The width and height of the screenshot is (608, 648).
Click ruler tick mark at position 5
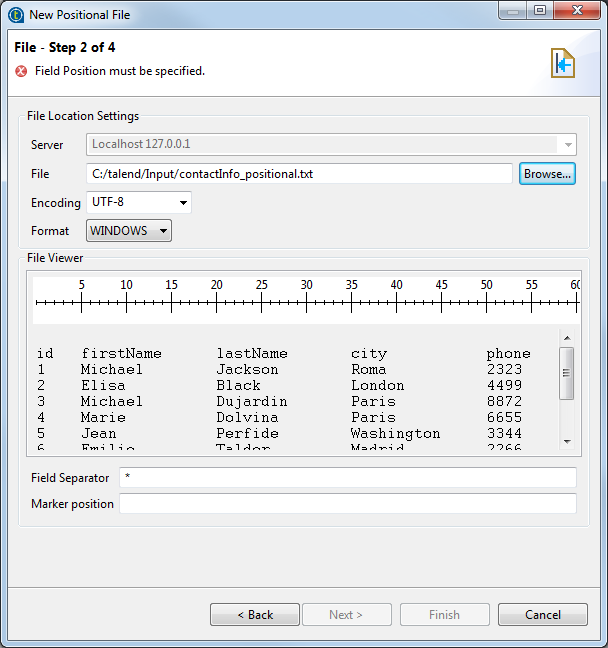[x=81, y=303]
